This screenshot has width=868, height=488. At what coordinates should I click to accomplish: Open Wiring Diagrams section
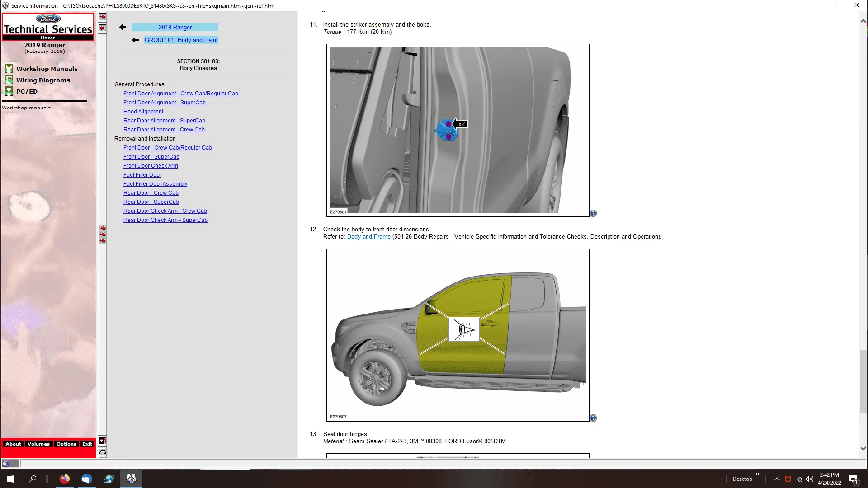(43, 80)
